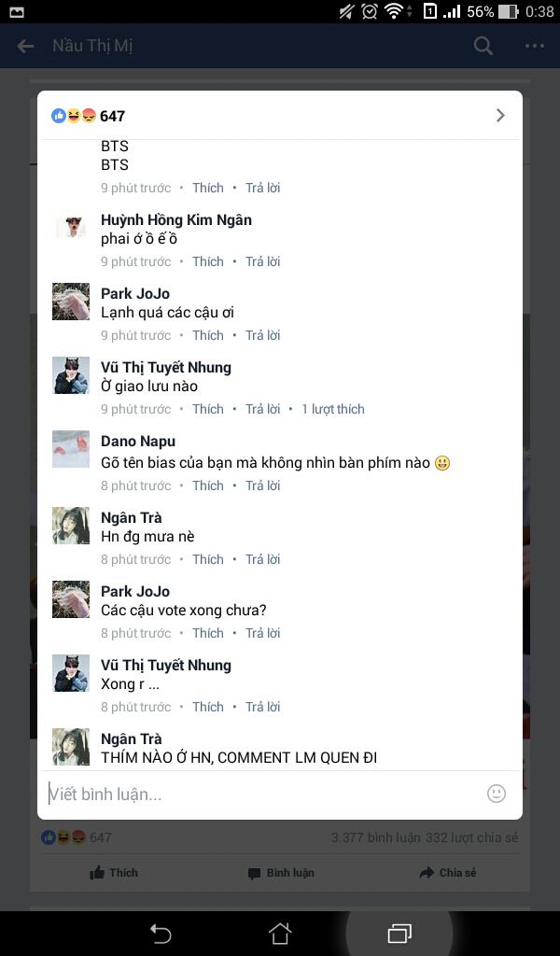Open the search magnifier icon

pyautogui.click(x=483, y=46)
